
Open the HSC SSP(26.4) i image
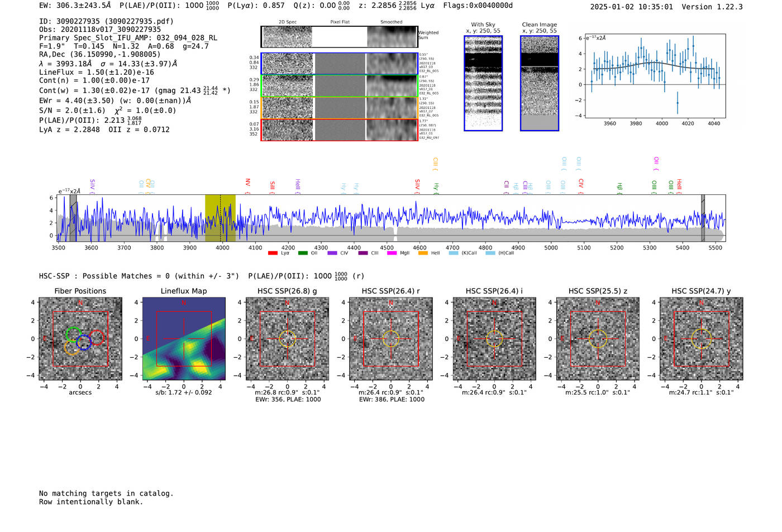point(494,338)
